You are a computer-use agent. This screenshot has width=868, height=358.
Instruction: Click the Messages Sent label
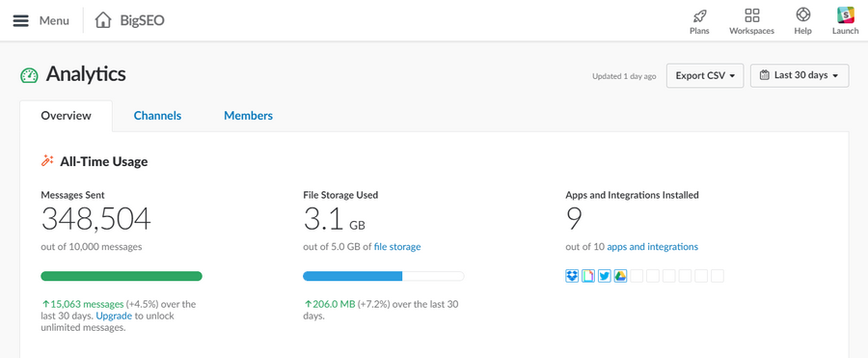(72, 195)
